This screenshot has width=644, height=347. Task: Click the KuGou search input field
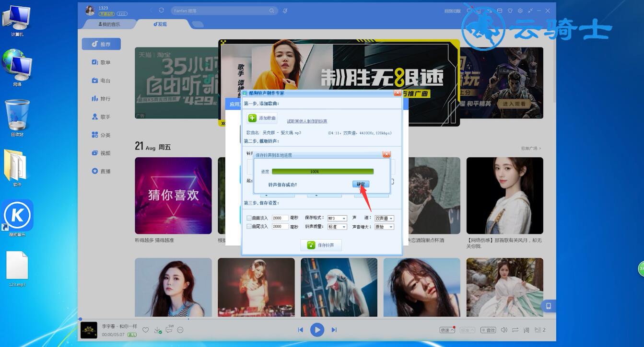click(220, 11)
